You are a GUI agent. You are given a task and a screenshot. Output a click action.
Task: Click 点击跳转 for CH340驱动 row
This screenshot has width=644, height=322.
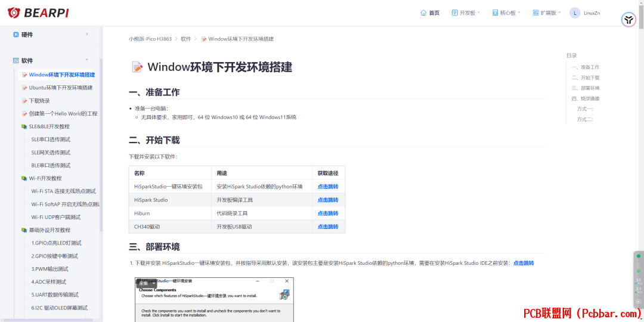point(328,227)
